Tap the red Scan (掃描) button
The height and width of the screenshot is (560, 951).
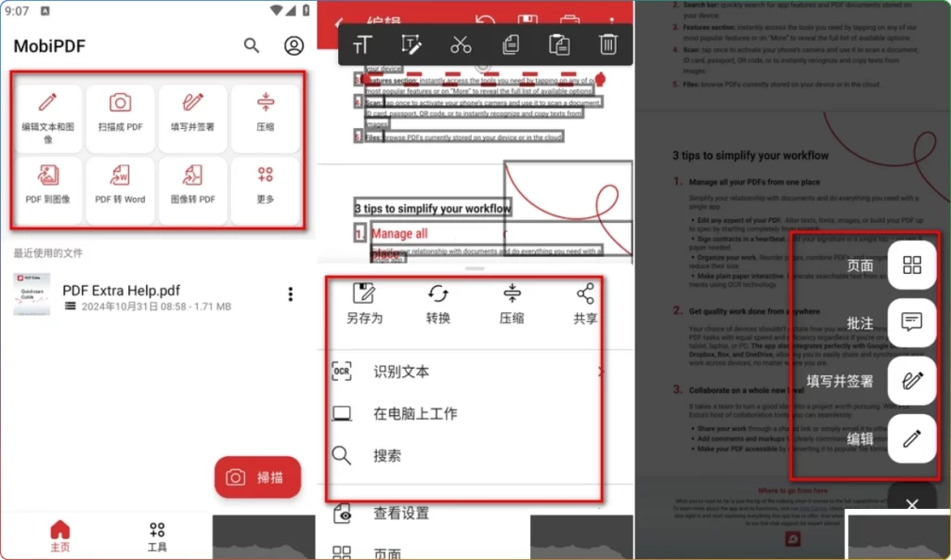pos(257,476)
